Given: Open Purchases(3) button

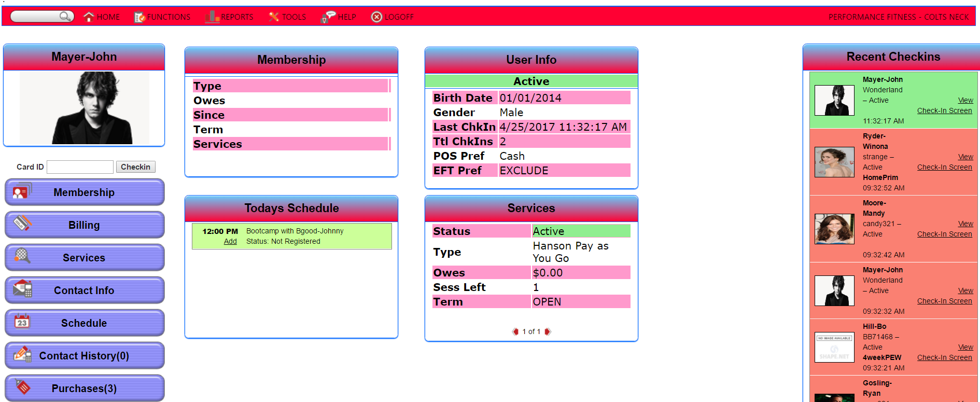Looking at the screenshot, I should [x=85, y=389].
